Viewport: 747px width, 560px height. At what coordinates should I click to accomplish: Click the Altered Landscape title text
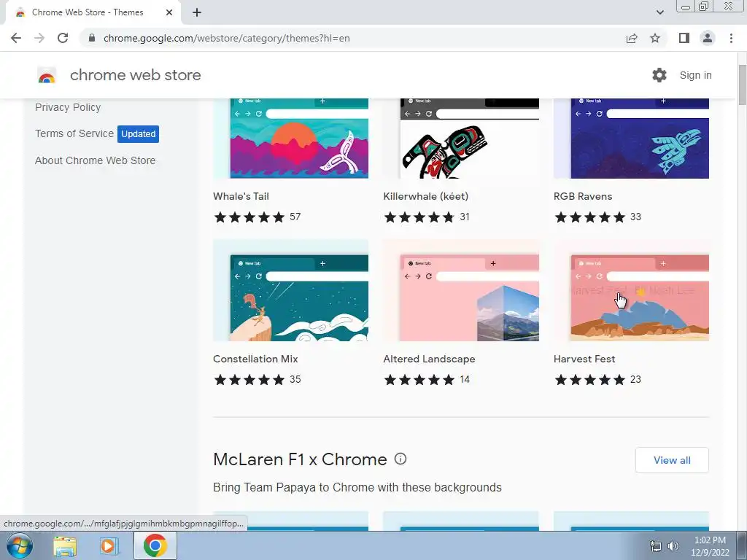pyautogui.click(x=429, y=359)
